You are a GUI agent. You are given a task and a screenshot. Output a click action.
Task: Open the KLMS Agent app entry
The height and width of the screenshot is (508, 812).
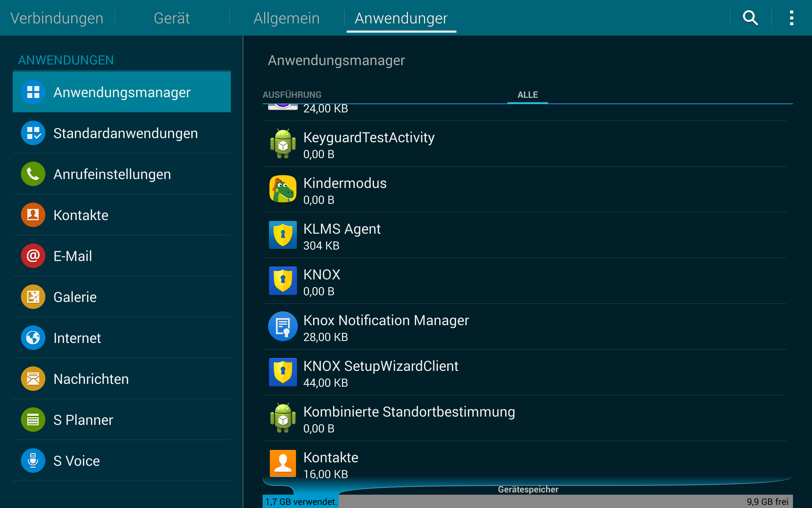(524, 235)
